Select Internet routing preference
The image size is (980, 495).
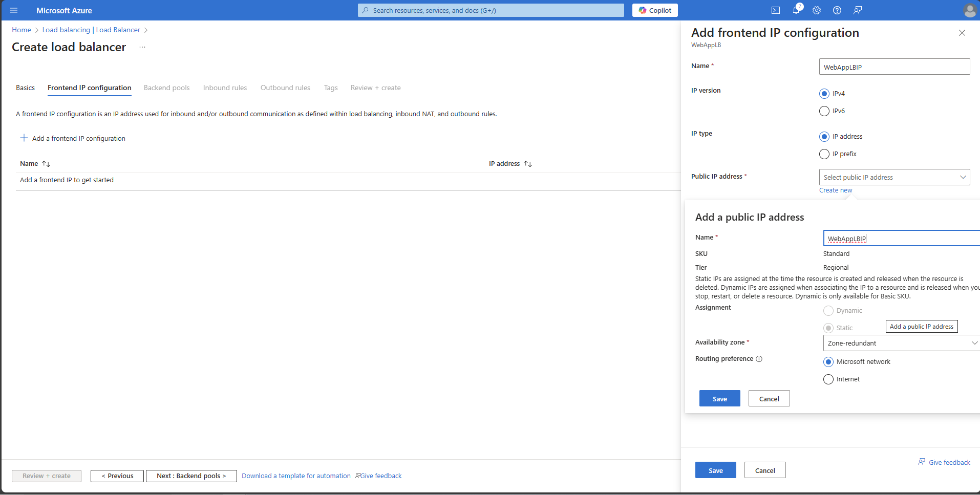(x=828, y=379)
